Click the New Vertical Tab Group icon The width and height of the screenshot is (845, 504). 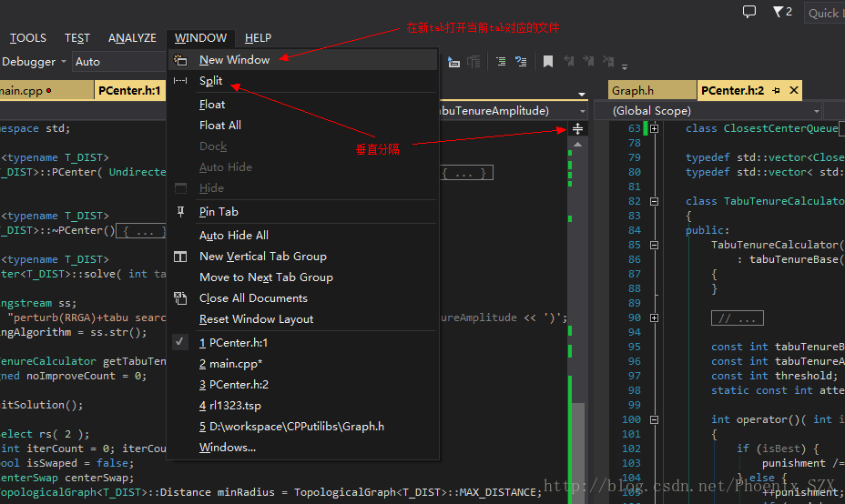coord(180,257)
